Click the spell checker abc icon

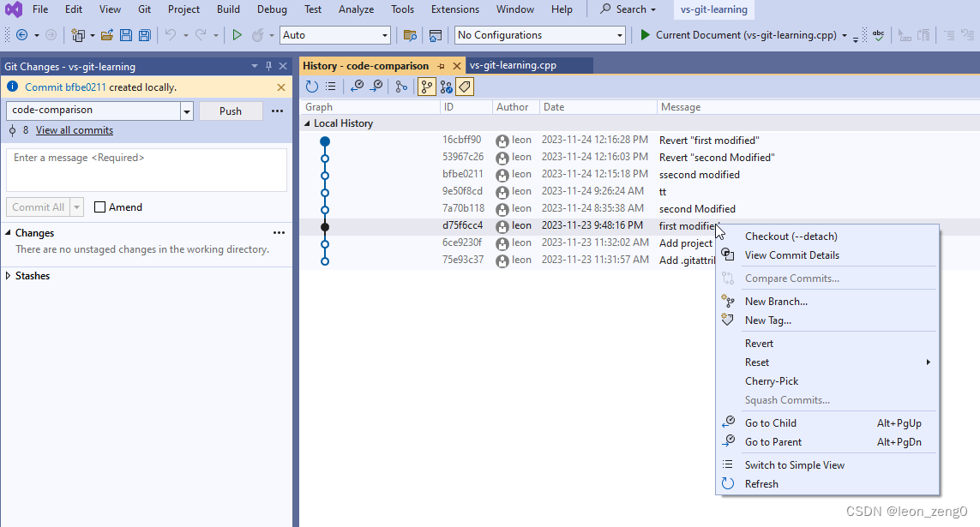click(878, 35)
